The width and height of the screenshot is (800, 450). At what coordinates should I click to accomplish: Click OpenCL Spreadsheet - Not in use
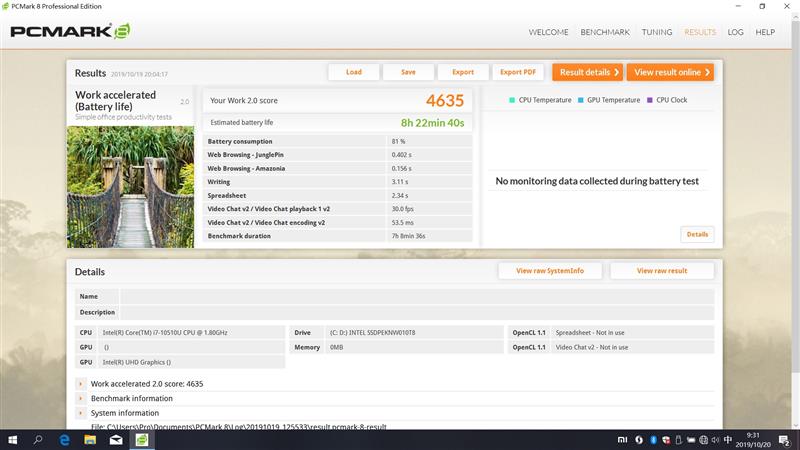pos(590,333)
